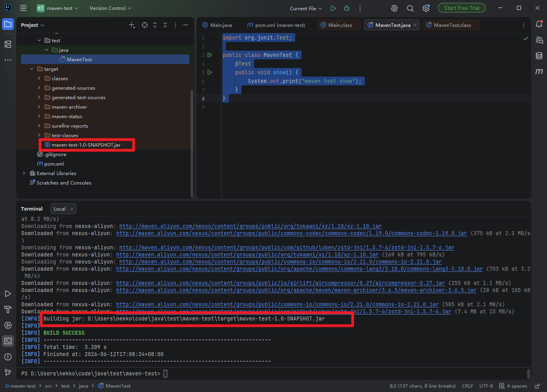Close the Local terminal session
Viewport: 547px width, 392px height.
[x=72, y=209]
